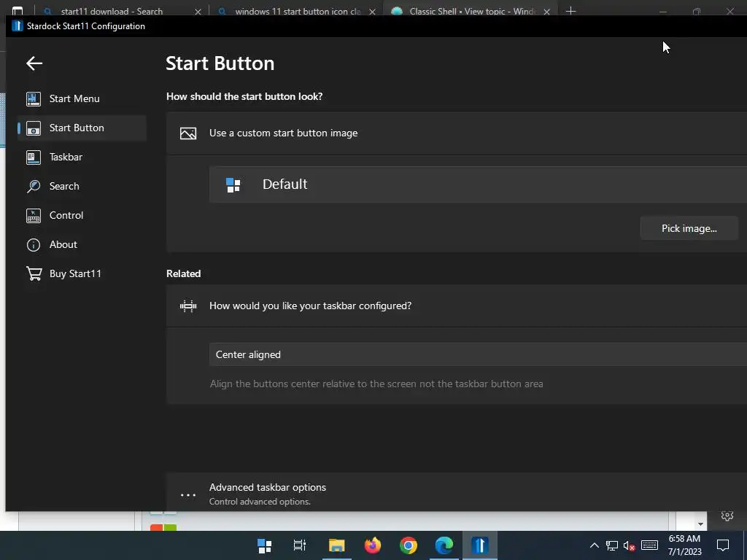Click the shopping cart icon
Image resolution: width=747 pixels, height=560 pixels.
[34, 274]
